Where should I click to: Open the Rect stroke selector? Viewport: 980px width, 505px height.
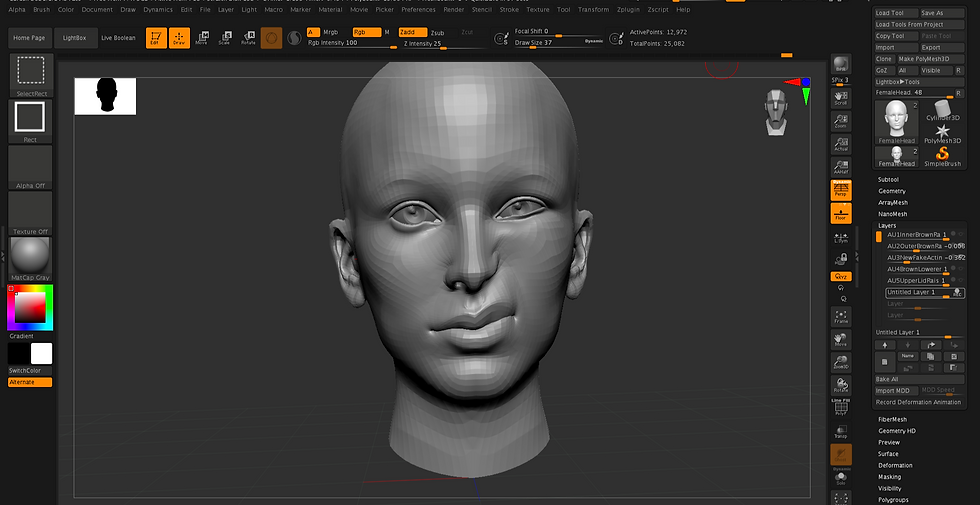(31, 121)
